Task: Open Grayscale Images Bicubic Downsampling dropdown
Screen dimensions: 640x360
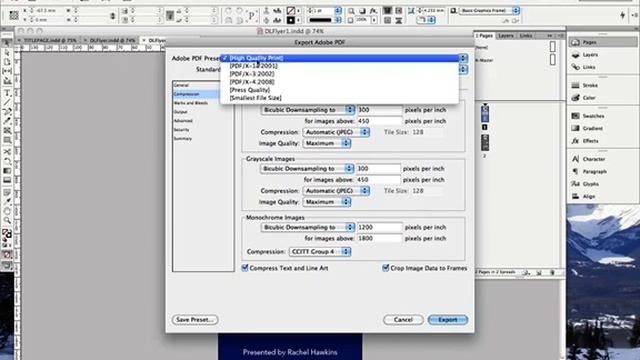Action: [x=307, y=169]
